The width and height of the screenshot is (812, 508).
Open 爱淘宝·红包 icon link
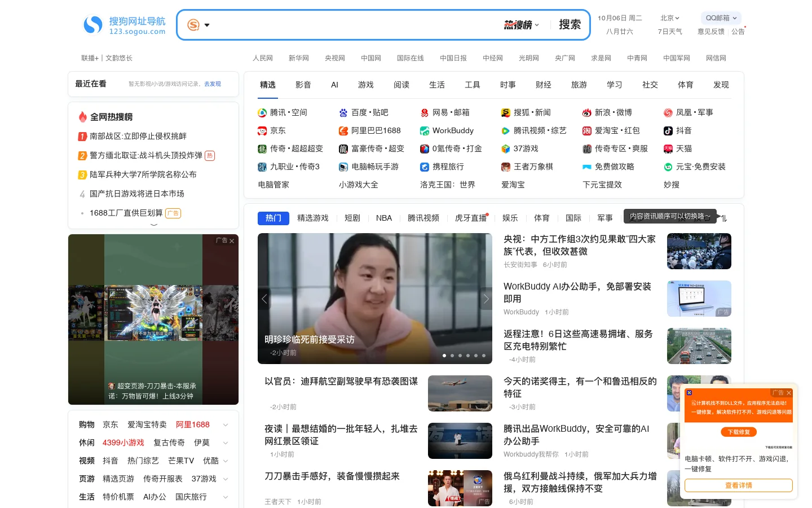(587, 131)
